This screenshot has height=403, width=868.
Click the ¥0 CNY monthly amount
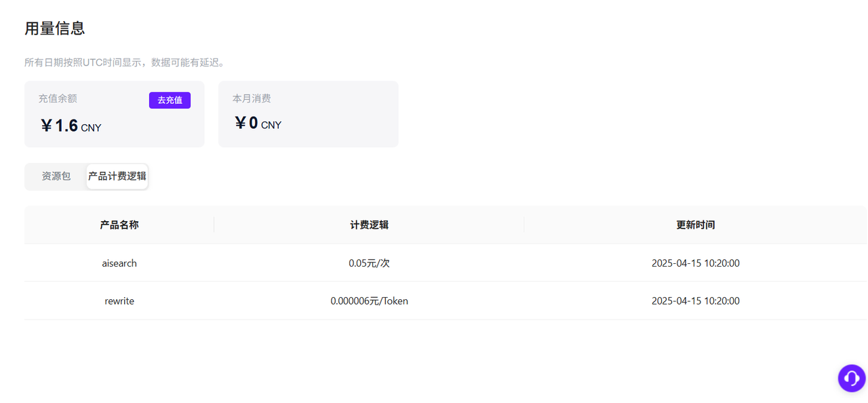[x=258, y=123]
